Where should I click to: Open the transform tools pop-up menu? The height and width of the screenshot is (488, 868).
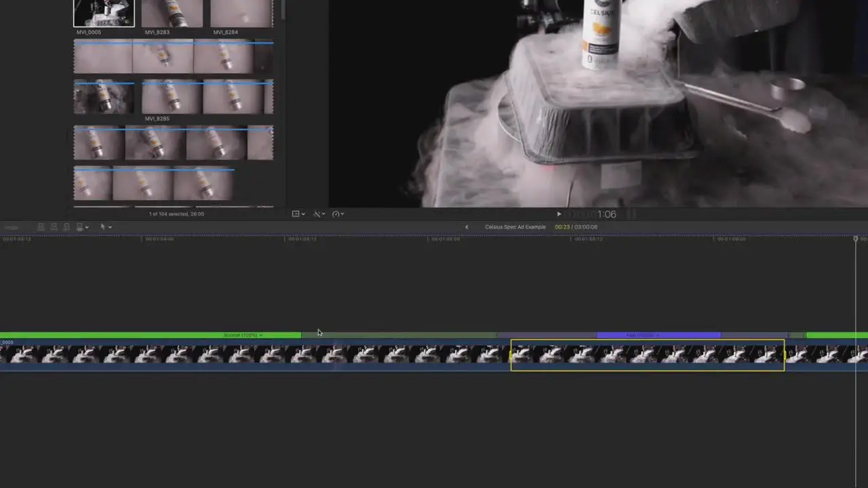pyautogui.click(x=298, y=213)
